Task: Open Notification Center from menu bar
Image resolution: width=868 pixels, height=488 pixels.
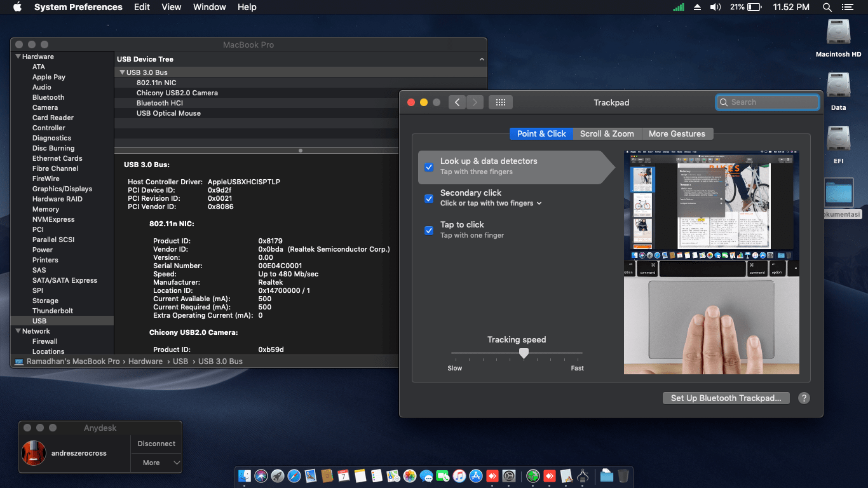Action: (x=847, y=7)
